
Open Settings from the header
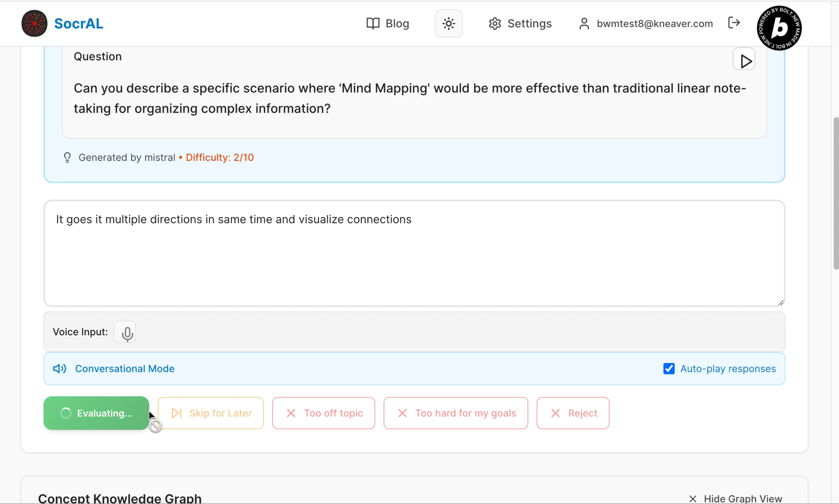520,24
